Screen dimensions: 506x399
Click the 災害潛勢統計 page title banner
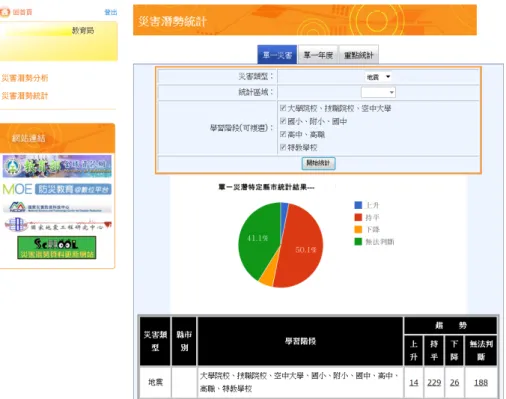click(x=305, y=20)
